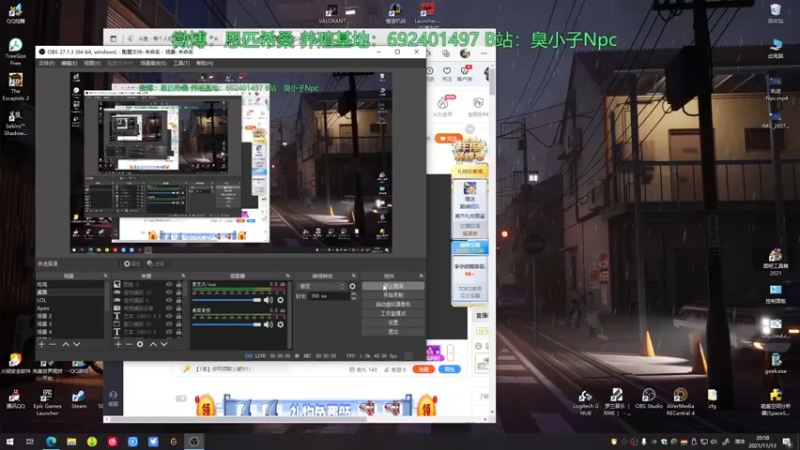The height and width of the screenshot is (450, 800).
Task: Click 工作室模式 studio mode button
Action: coord(393,313)
